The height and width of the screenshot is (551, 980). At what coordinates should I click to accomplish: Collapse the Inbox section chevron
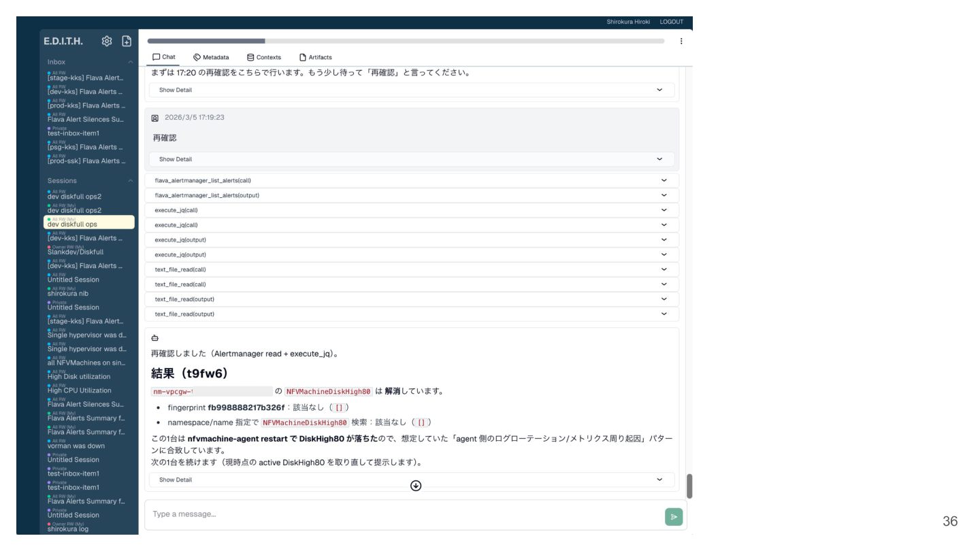tap(131, 62)
